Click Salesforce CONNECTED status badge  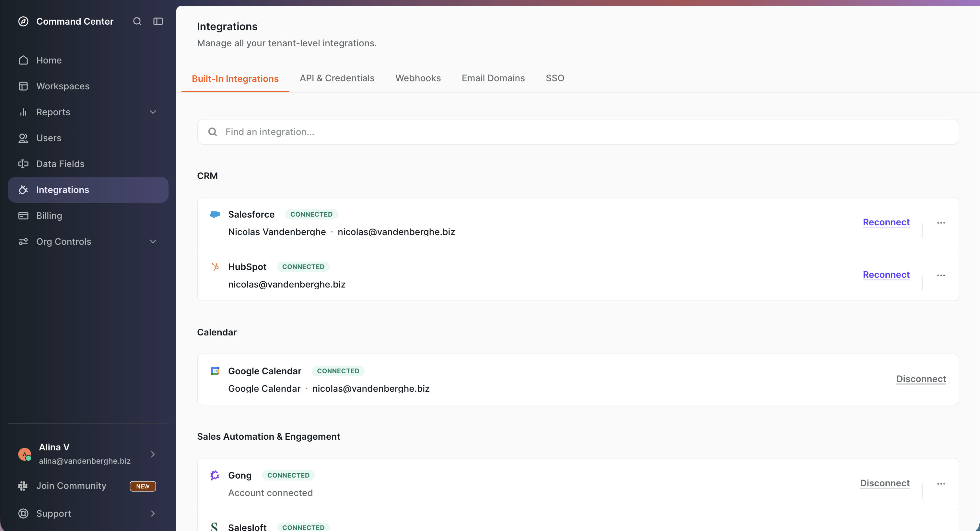[x=311, y=214]
